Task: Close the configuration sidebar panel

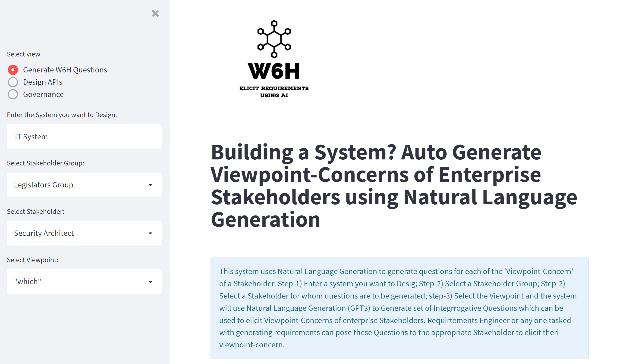Action: 155,13
